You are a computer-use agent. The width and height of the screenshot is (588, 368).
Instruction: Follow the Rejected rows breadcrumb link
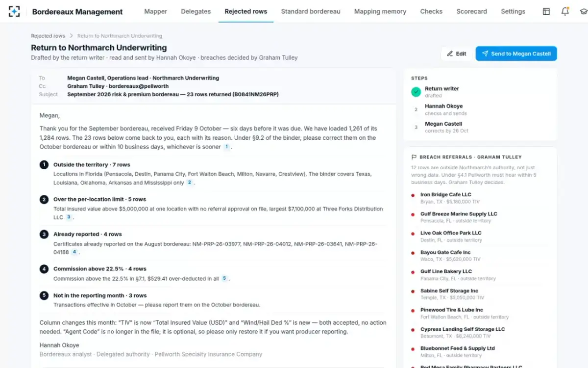[x=48, y=36]
